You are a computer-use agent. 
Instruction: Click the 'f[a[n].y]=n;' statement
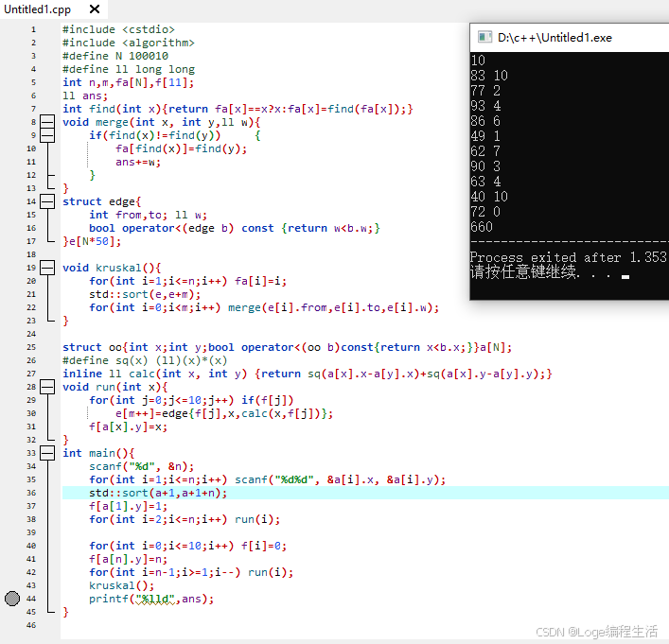click(129, 559)
